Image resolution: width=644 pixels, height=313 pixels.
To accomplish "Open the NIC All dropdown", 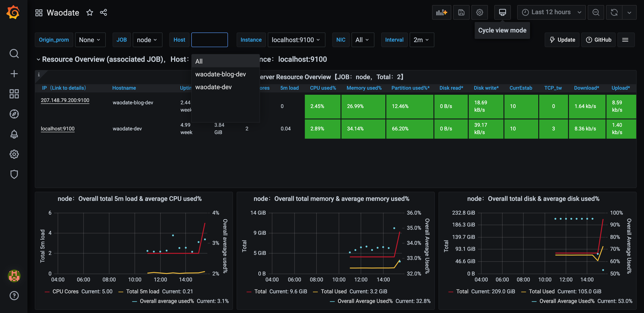I will 363,40.
